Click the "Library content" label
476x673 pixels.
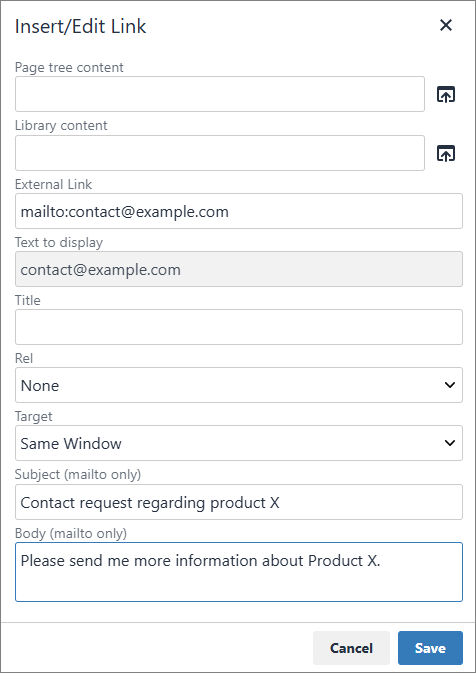pos(61,126)
